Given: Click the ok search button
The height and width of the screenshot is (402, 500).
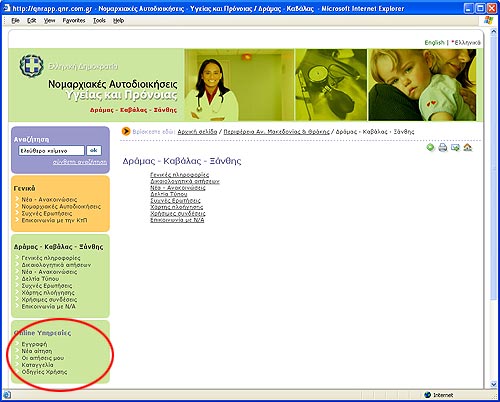Looking at the screenshot, I should [94, 150].
